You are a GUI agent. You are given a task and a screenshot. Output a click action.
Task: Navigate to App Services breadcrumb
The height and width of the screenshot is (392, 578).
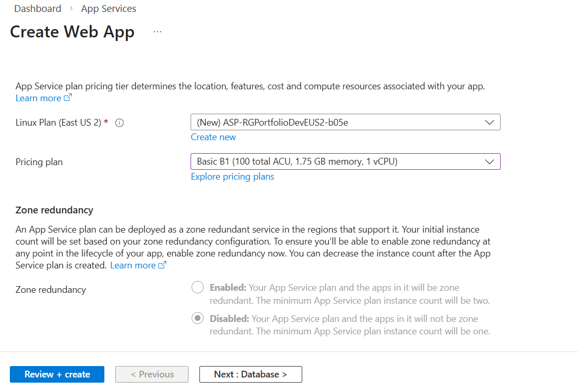point(109,9)
